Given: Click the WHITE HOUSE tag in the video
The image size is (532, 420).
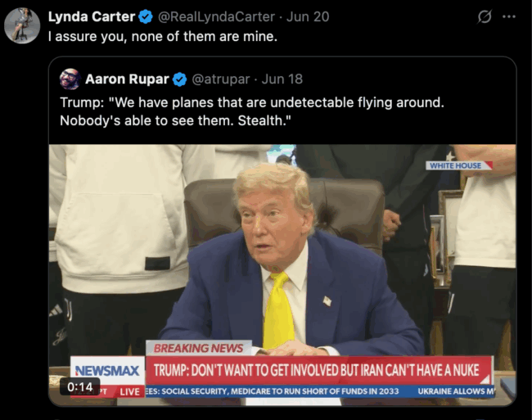Looking at the screenshot, I should 458,165.
